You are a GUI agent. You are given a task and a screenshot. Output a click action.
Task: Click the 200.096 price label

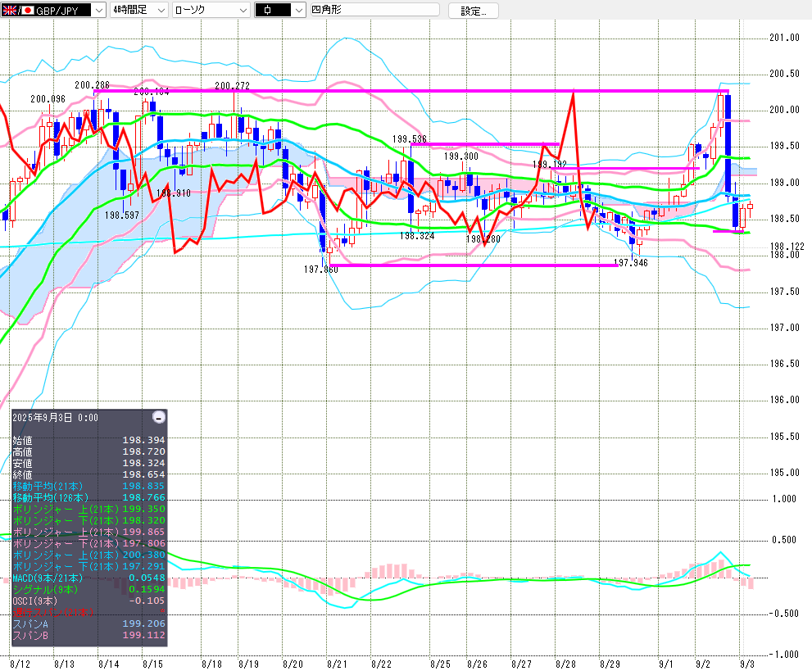pos(48,99)
